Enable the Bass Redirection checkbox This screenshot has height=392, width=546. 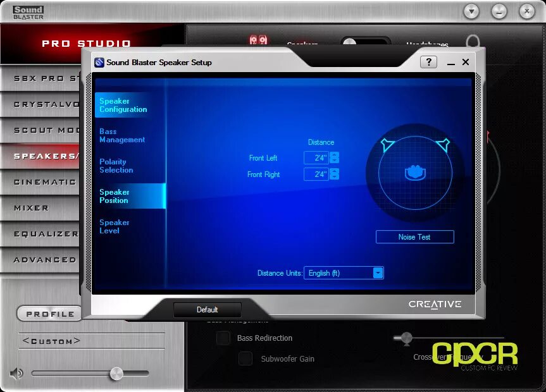coord(223,338)
